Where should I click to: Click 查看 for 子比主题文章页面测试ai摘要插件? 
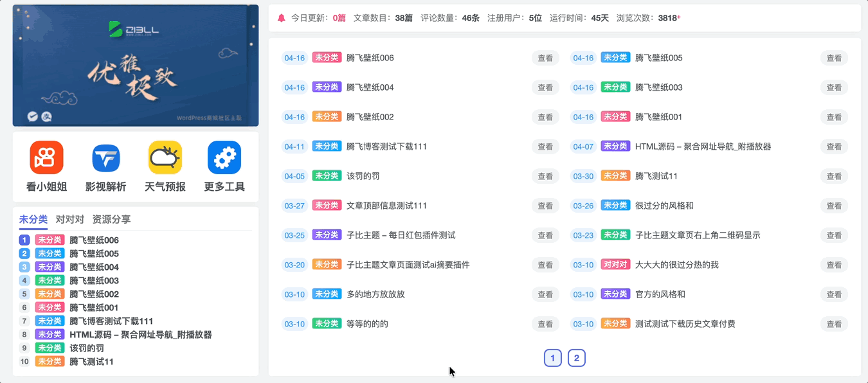[x=545, y=265]
